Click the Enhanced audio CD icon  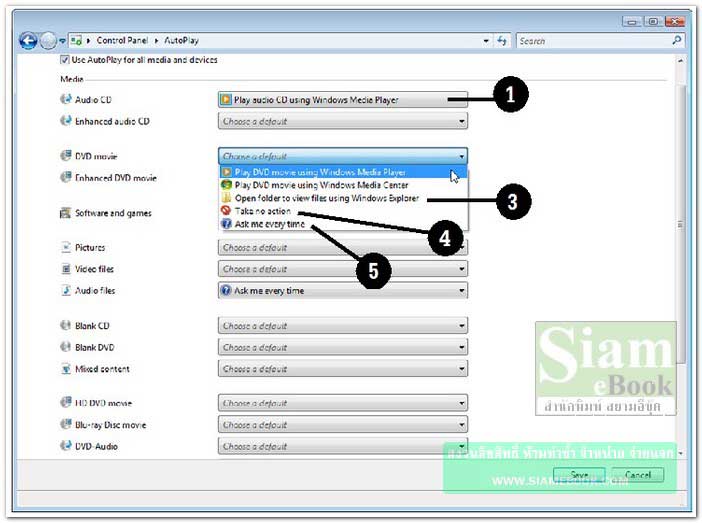point(66,120)
